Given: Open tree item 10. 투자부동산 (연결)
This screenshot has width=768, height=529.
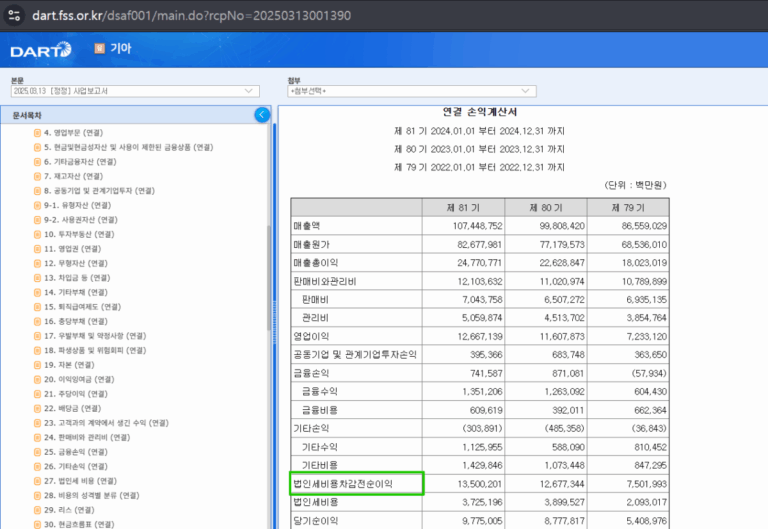Looking at the screenshot, I should click(79, 234).
